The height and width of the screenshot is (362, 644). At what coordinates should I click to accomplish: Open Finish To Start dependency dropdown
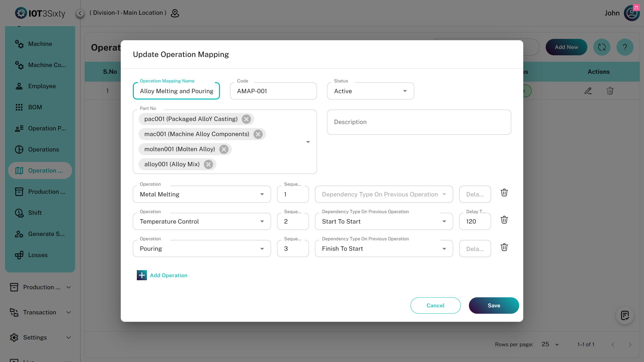(x=384, y=249)
